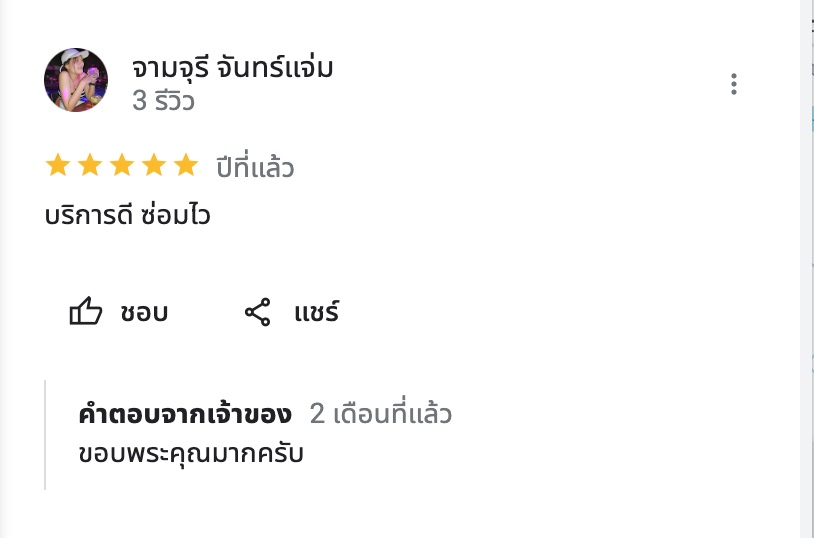This screenshot has width=814, height=538.
Task: Click the owner reply "ขอบพระคุณมากครับ"
Action: pyautogui.click(x=190, y=454)
